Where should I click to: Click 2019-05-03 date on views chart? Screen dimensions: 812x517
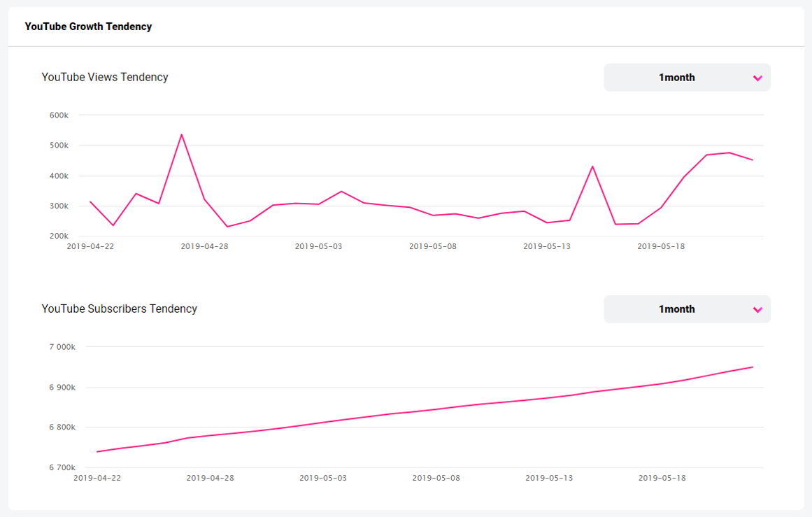pos(318,246)
